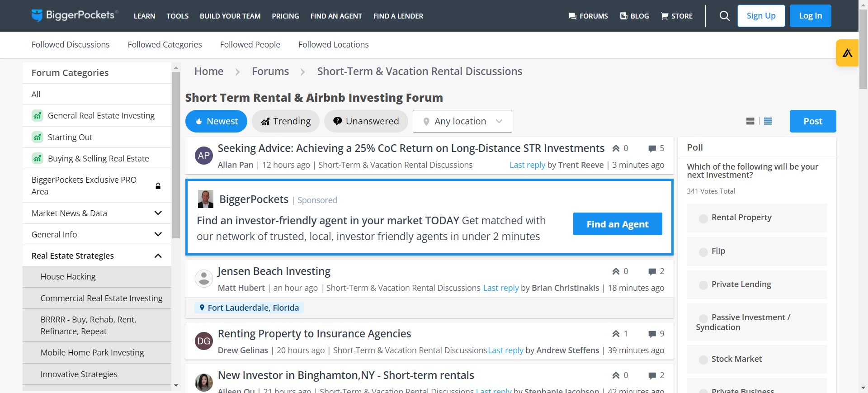Select the Unanswered filter

coord(366,121)
